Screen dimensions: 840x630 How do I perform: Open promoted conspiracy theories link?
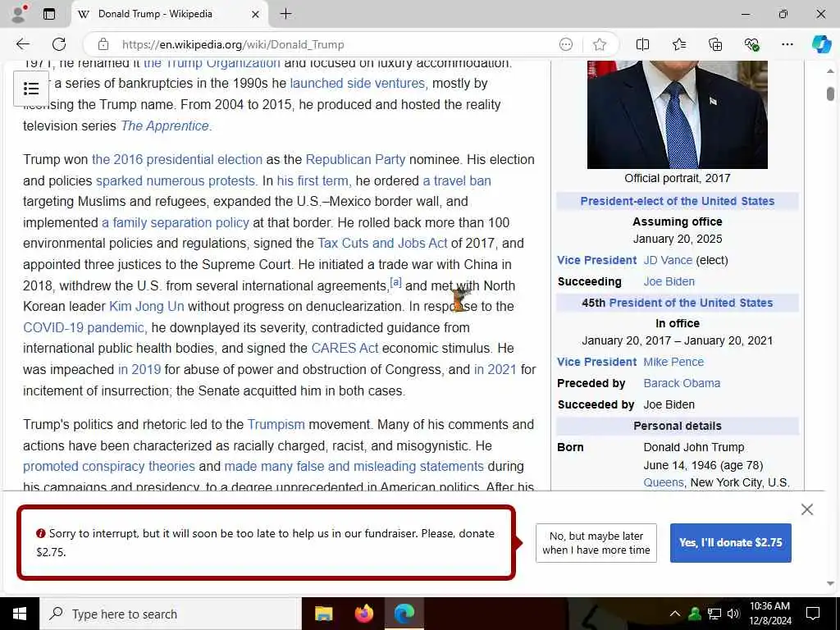pos(109,467)
